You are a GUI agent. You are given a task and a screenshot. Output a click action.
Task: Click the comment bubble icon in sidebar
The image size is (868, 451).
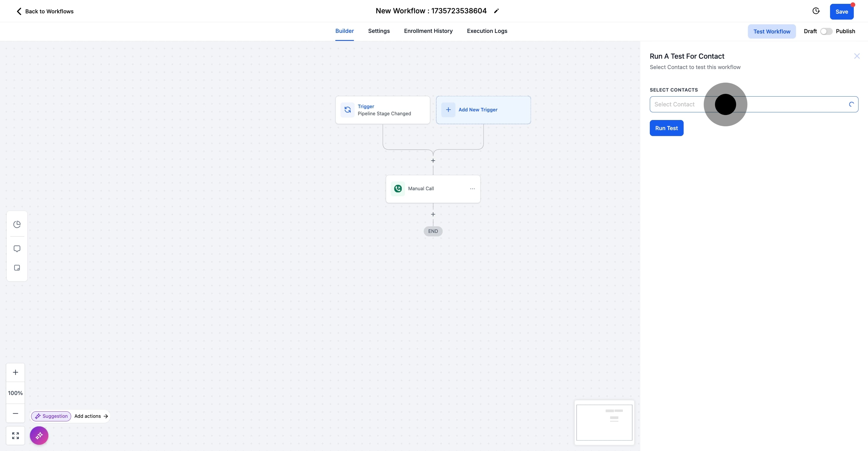click(x=17, y=249)
